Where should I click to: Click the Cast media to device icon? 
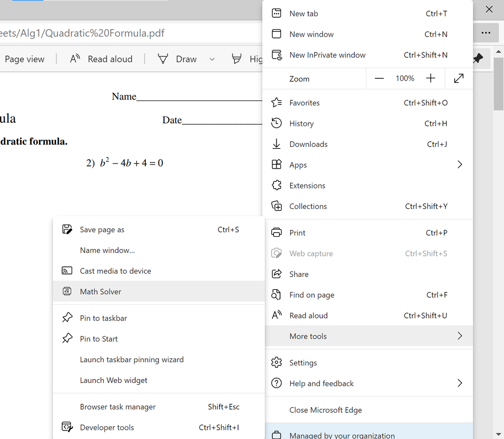(67, 270)
